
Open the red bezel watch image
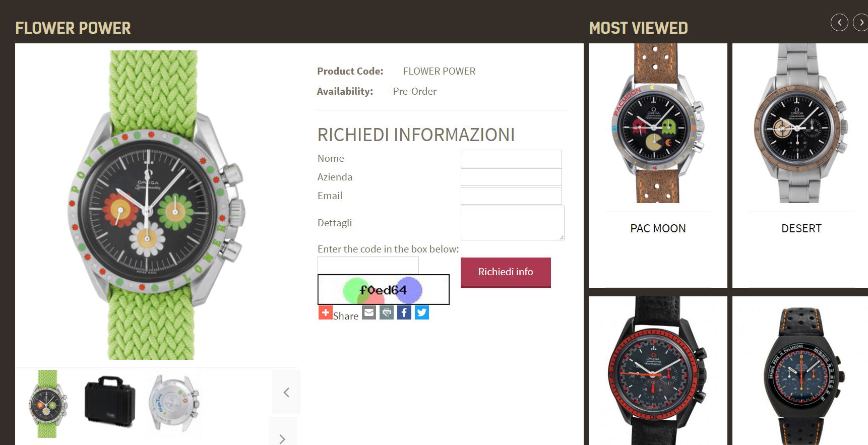point(658,371)
